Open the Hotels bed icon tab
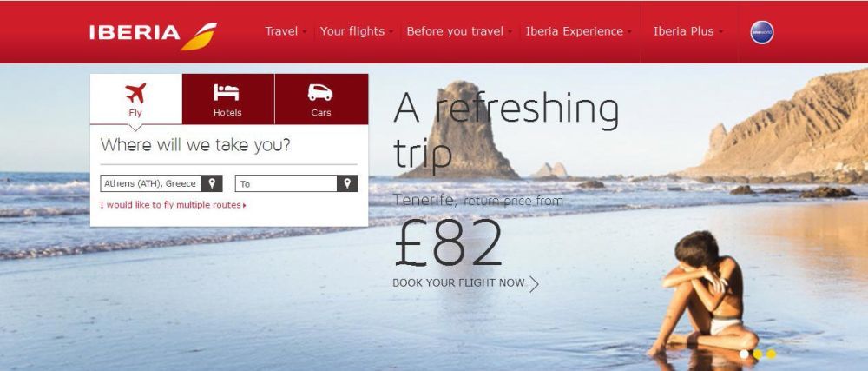The image size is (868, 371). (227, 99)
